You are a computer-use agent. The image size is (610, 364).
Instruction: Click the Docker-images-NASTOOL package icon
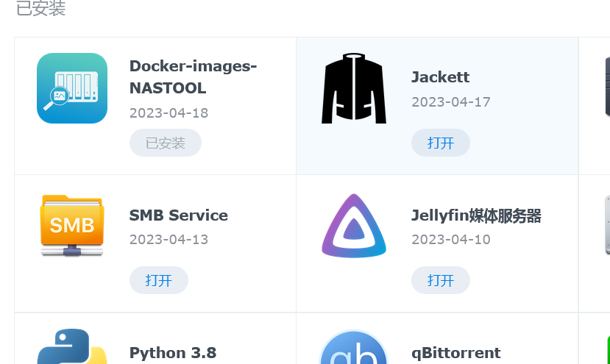pyautogui.click(x=72, y=88)
